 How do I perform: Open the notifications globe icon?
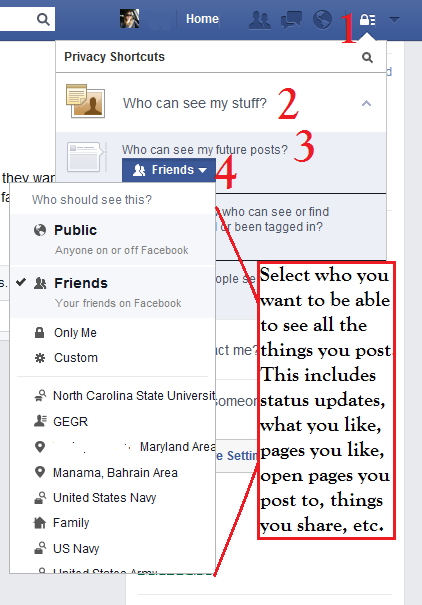point(322,19)
